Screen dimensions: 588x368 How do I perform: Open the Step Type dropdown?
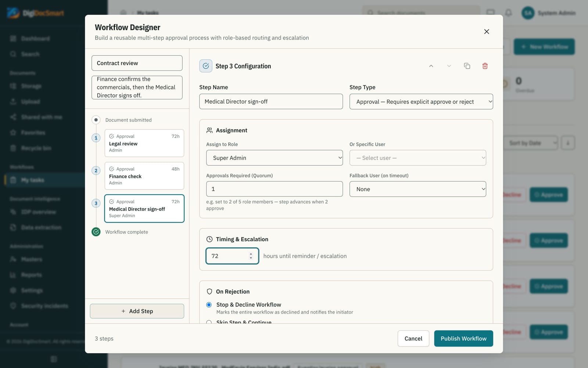click(421, 102)
